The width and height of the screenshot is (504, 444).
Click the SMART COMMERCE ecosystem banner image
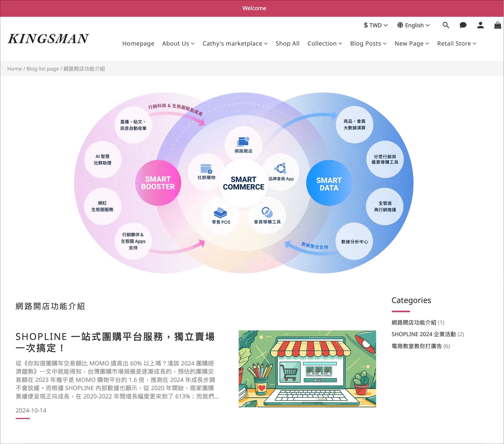click(x=244, y=183)
